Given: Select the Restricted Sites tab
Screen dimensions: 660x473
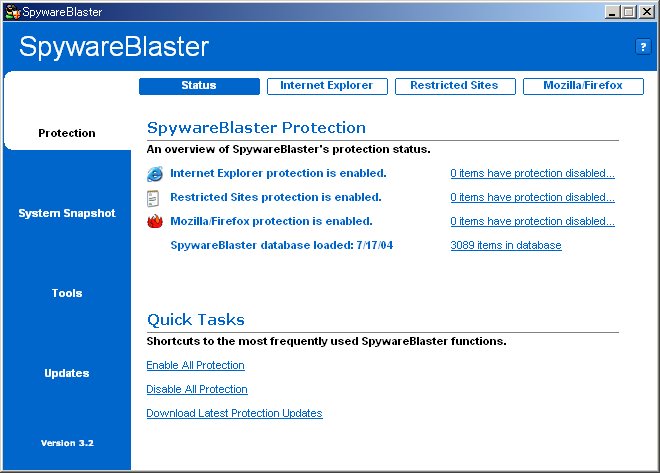Looking at the screenshot, I should (454, 86).
